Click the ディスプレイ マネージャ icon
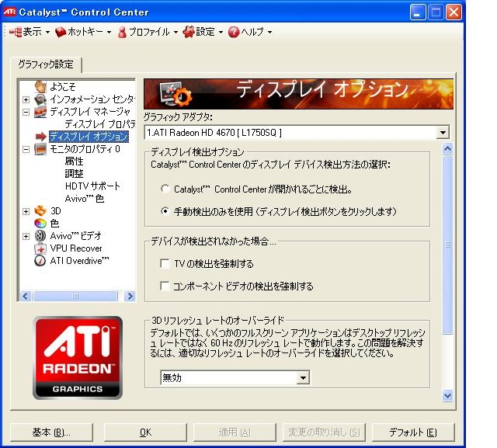The height and width of the screenshot is (448, 497). point(40,112)
